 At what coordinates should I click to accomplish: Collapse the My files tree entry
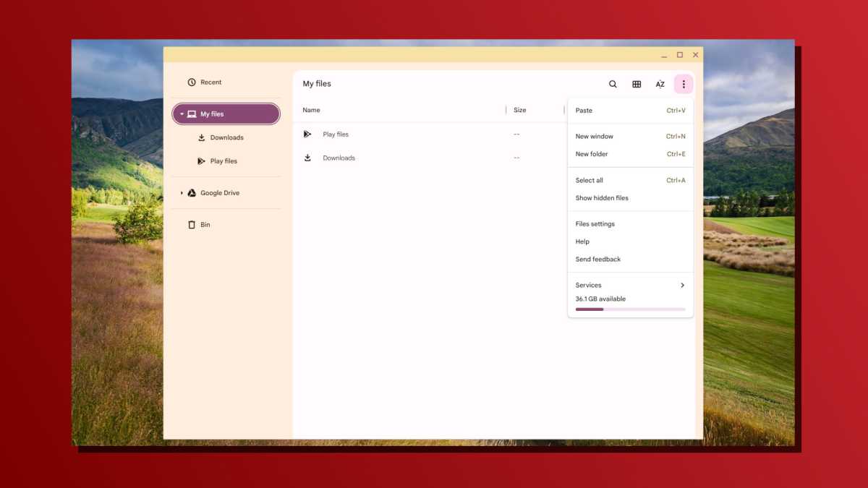(x=181, y=114)
